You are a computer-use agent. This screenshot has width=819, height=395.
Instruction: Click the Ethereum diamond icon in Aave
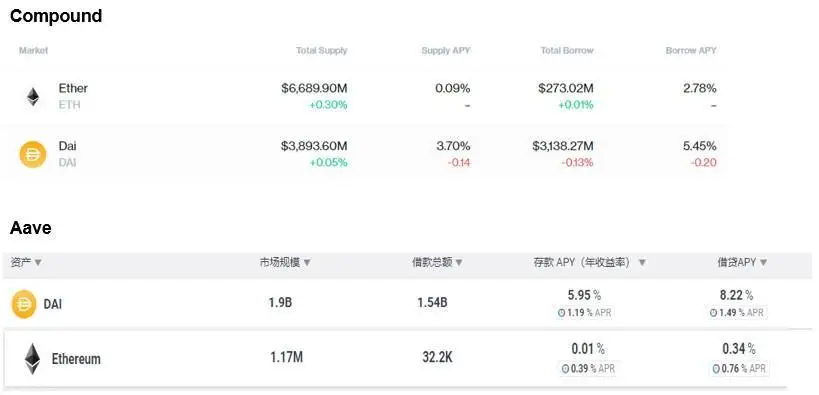pos(32,358)
